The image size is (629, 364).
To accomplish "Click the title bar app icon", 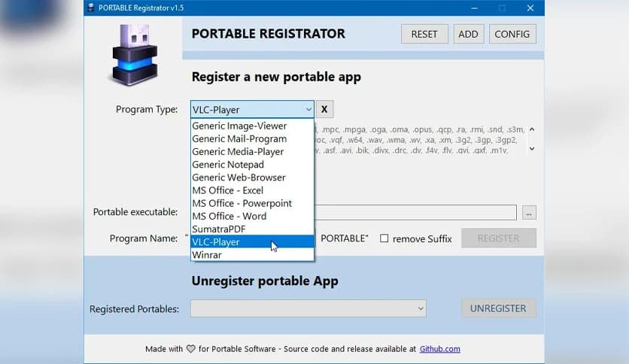I will [x=91, y=8].
